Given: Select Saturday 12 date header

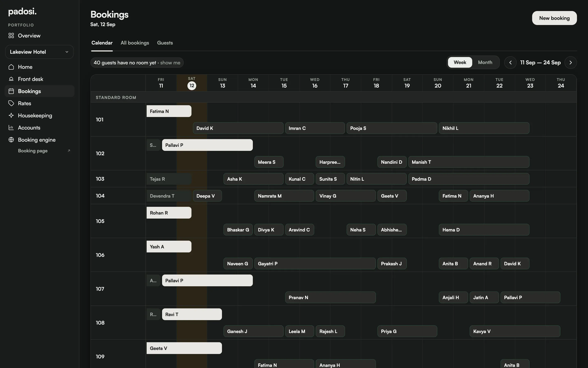Looking at the screenshot, I should click(x=192, y=83).
